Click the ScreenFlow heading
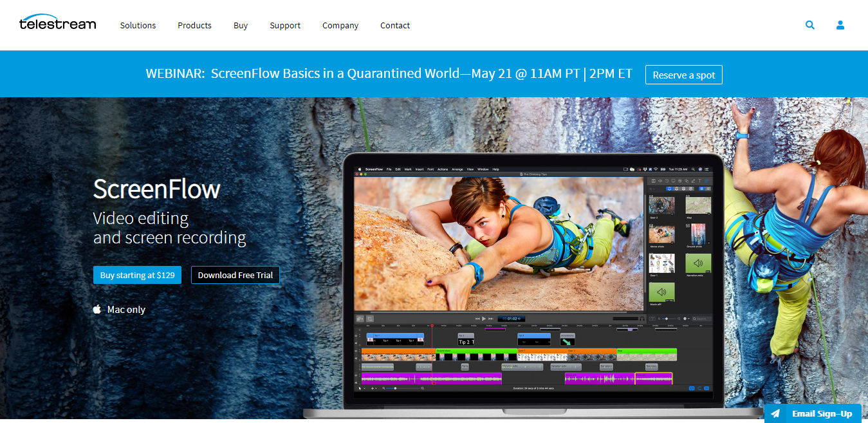This screenshot has width=868, height=423. pyautogui.click(x=156, y=189)
